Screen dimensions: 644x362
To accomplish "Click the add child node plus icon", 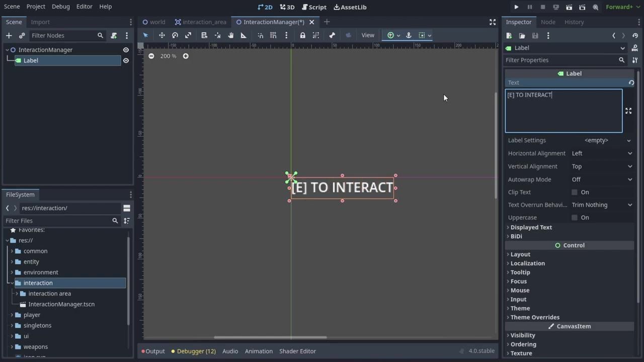I will pyautogui.click(x=9, y=36).
